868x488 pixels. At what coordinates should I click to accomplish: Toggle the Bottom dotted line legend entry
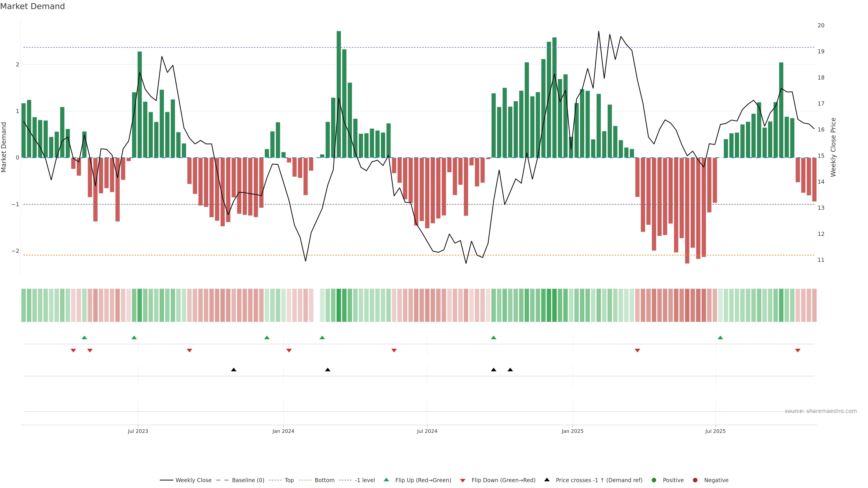pos(324,480)
